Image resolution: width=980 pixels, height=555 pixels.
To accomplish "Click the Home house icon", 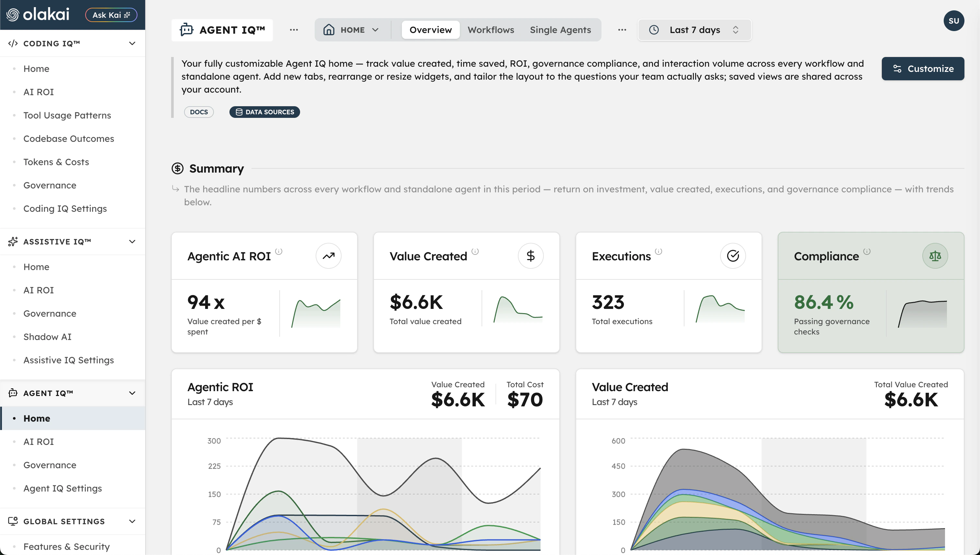I will tap(329, 30).
